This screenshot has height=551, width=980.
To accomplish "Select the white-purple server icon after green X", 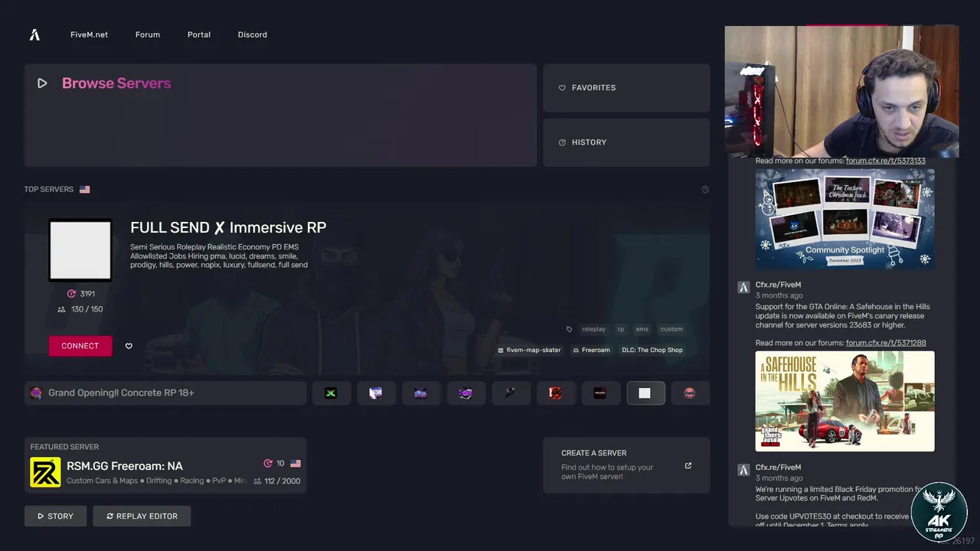I will 376,393.
